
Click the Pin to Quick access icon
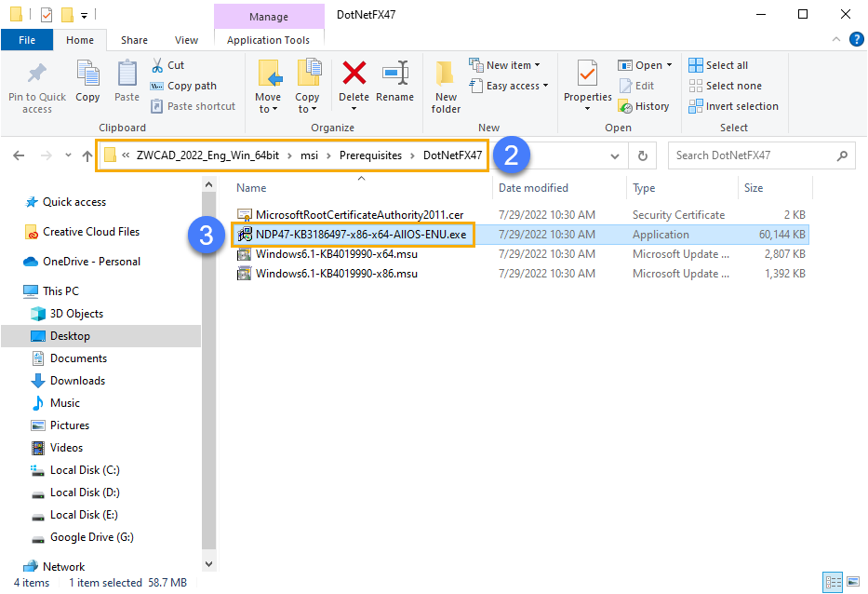coord(37,74)
